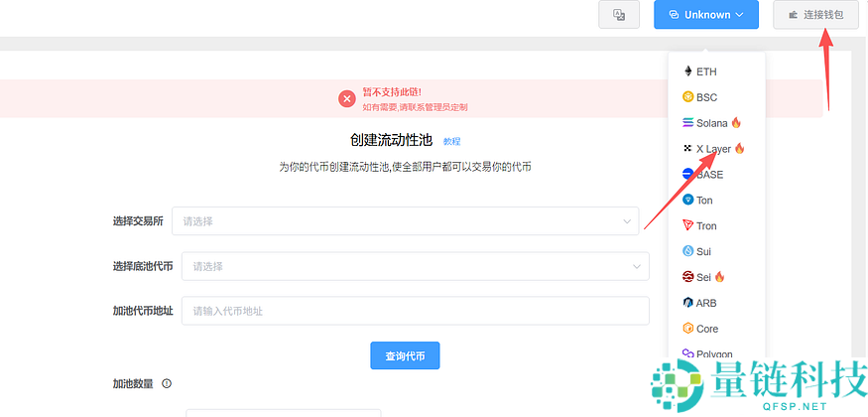Click the Ton blue gem icon
Screen dimensions: 868x417
click(688, 200)
